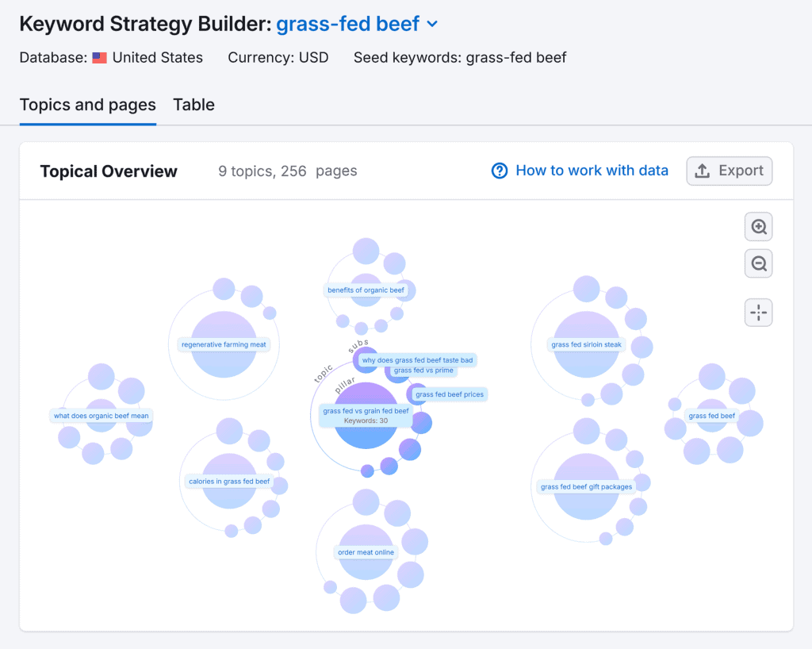The image size is (812, 649).
Task: Click the Export button
Action: (x=729, y=171)
